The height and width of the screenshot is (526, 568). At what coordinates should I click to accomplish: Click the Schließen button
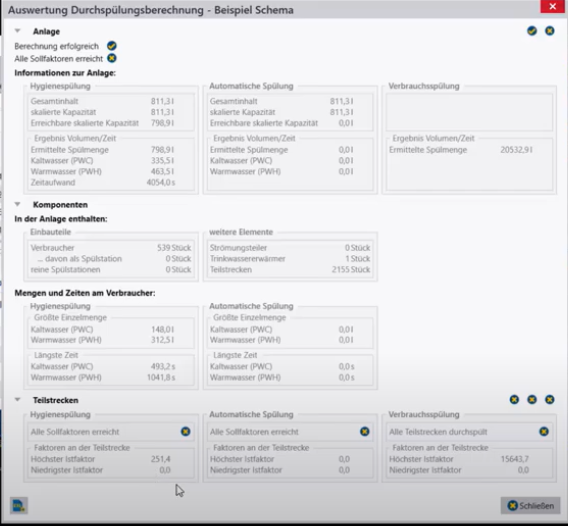coord(530,505)
